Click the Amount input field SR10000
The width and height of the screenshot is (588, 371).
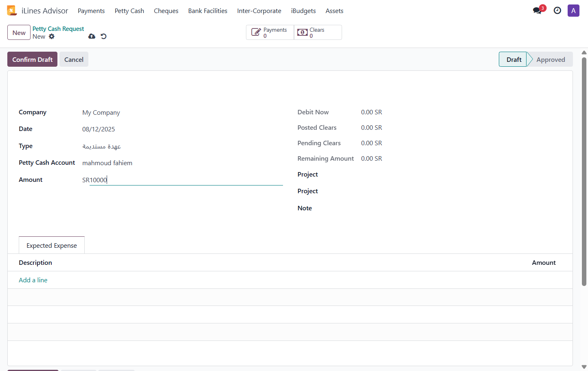pyautogui.click(x=182, y=180)
